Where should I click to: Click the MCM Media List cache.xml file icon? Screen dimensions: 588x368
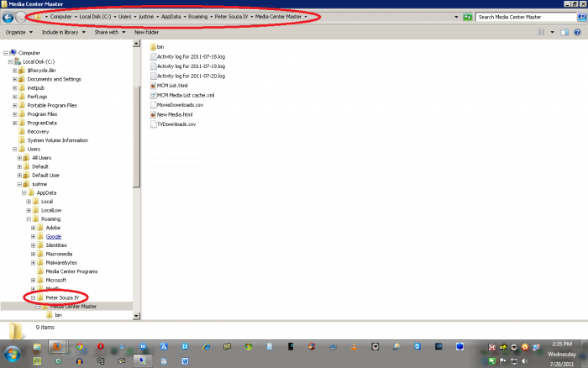pyautogui.click(x=153, y=95)
